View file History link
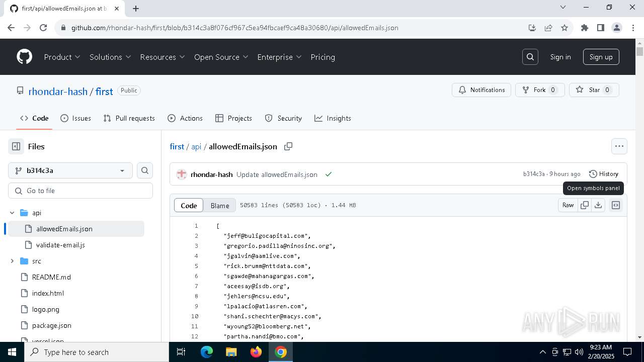 point(603,174)
